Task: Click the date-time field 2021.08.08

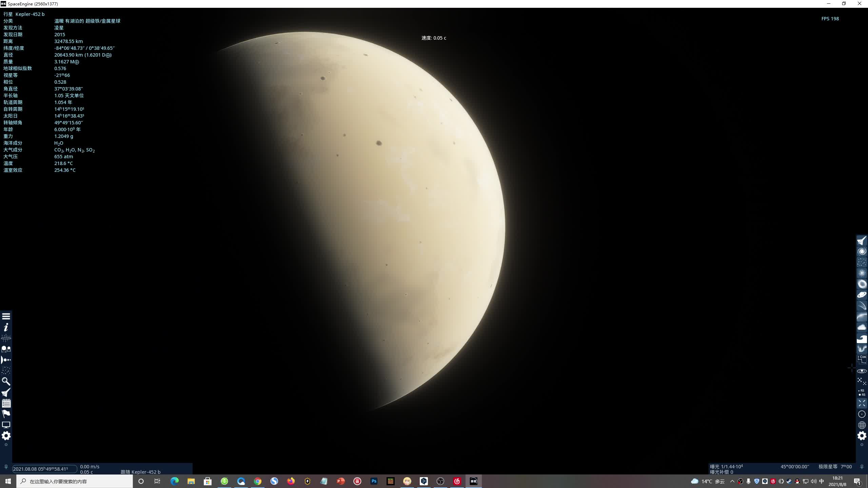Action: click(x=44, y=469)
